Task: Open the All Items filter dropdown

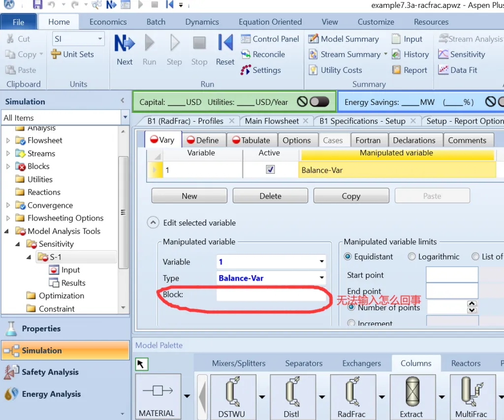Action: [125, 117]
